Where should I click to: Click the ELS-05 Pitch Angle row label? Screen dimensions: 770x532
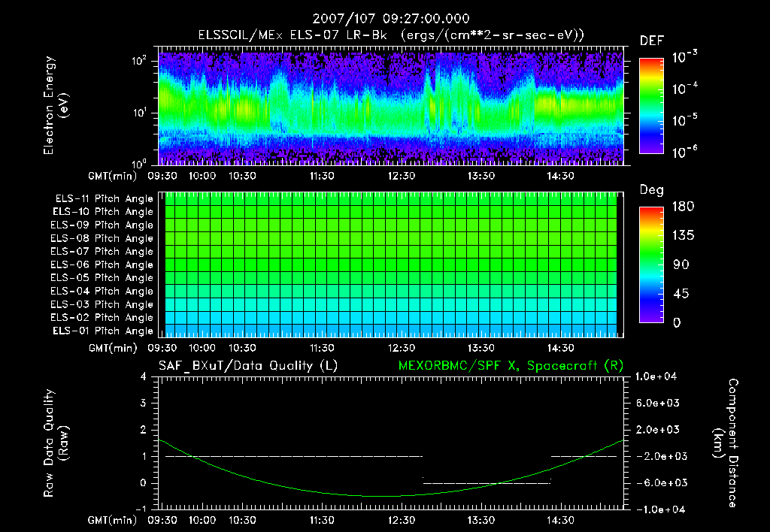click(x=102, y=278)
